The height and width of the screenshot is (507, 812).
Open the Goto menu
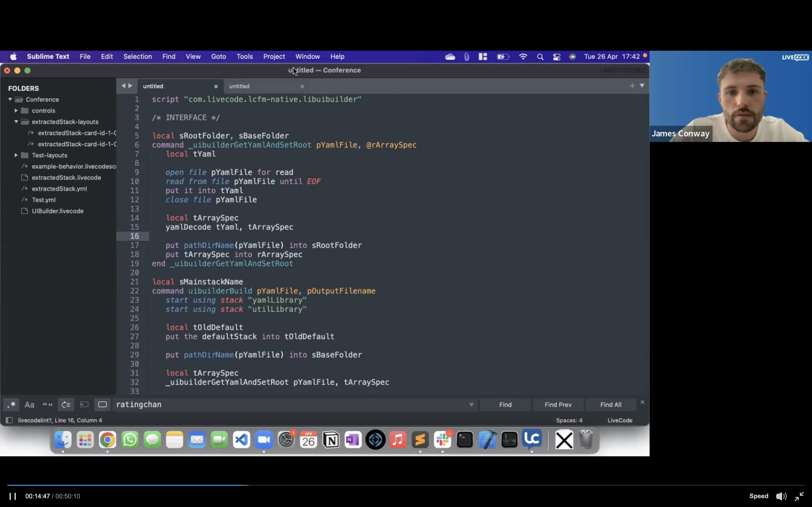218,57
